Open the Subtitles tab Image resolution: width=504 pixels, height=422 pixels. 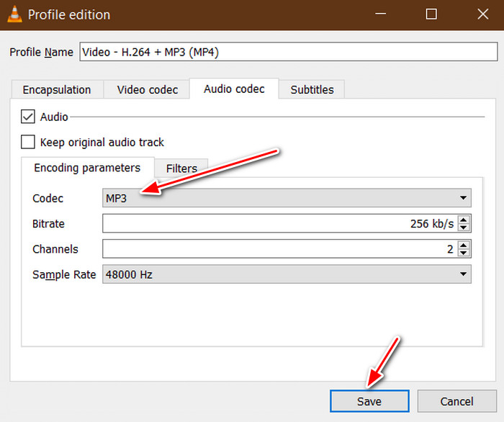312,90
